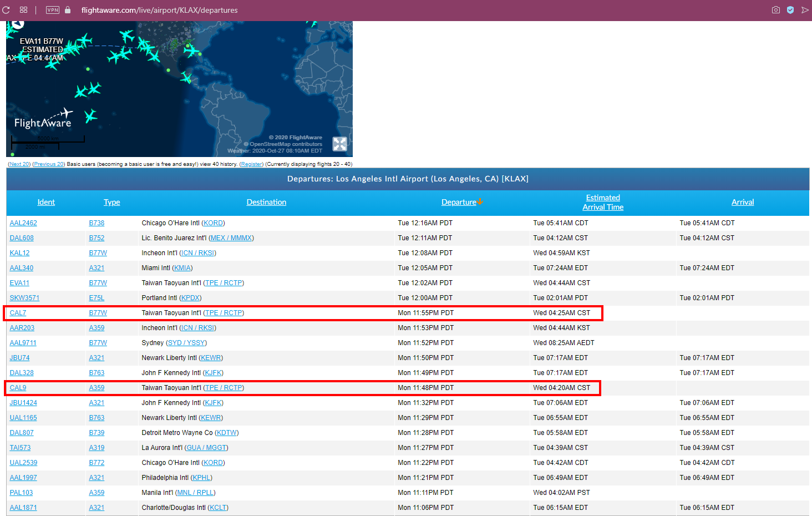The image size is (812, 516).
Task: Open flight TAI573 details
Action: tap(20, 448)
